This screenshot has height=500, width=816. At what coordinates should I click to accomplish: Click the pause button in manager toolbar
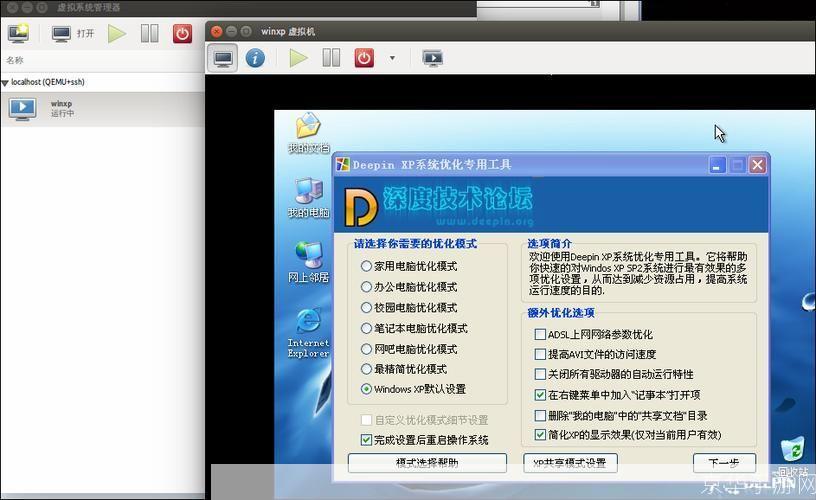tap(150, 34)
